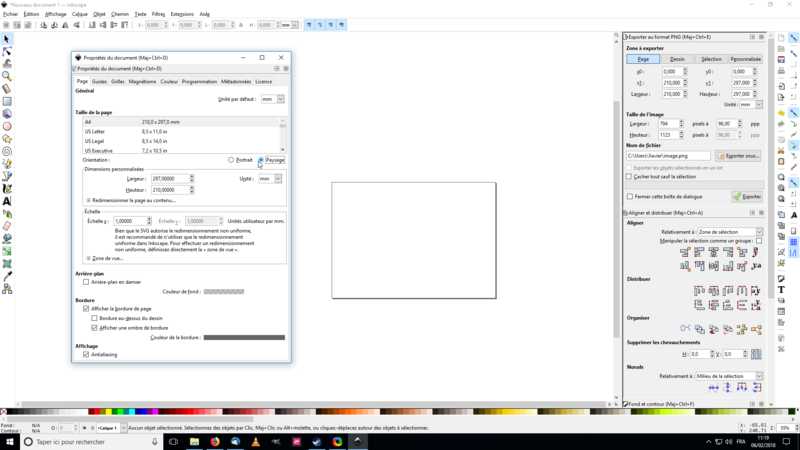Toggle Arrière-plan en damier checkbox
Screen dimensions: 800x450
(x=86, y=282)
